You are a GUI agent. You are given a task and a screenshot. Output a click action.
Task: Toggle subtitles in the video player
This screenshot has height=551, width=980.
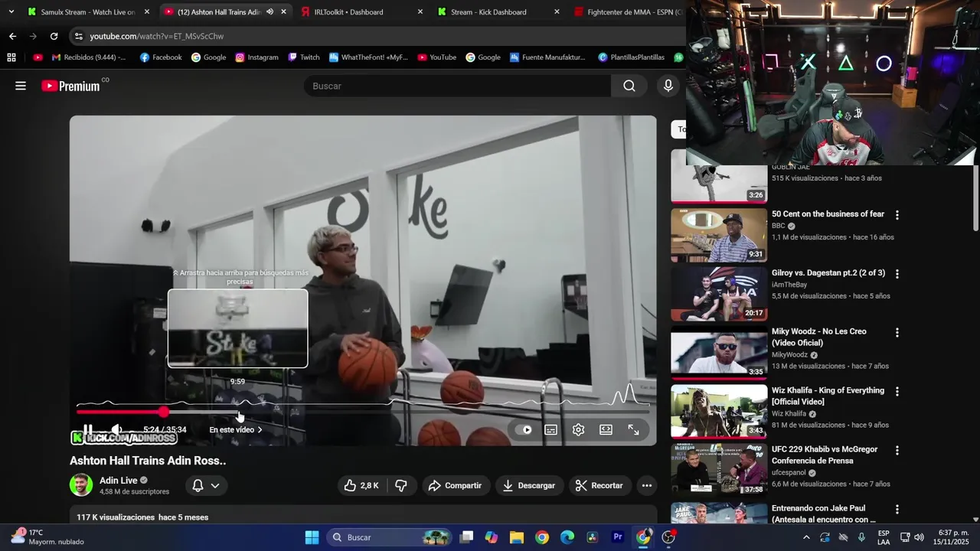(550, 429)
